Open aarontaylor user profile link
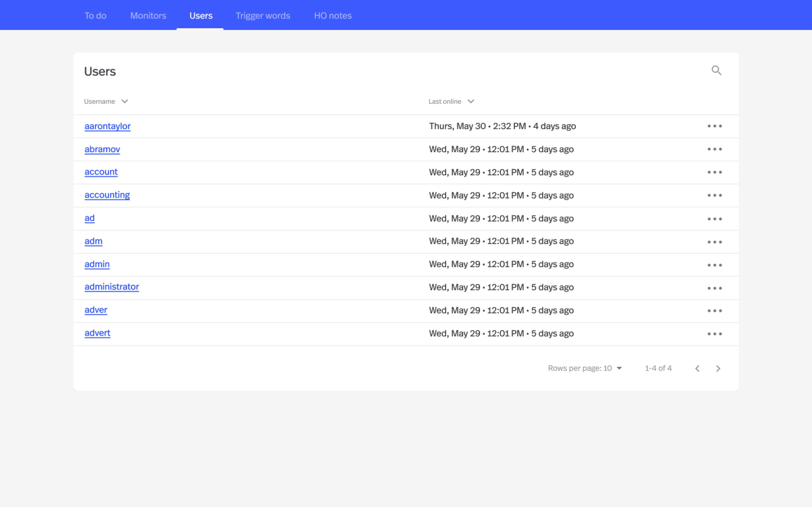The width and height of the screenshot is (812, 507). pyautogui.click(x=107, y=126)
